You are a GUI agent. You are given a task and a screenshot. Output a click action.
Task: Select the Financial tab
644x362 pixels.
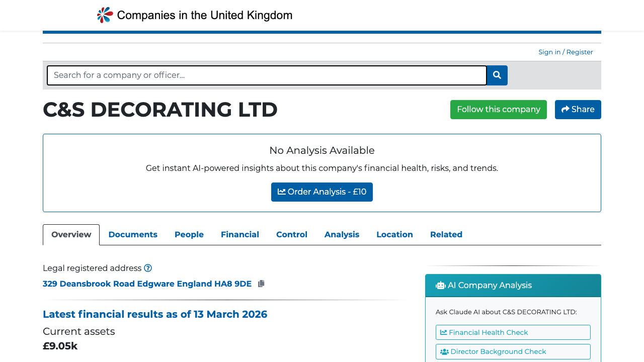[240, 235]
